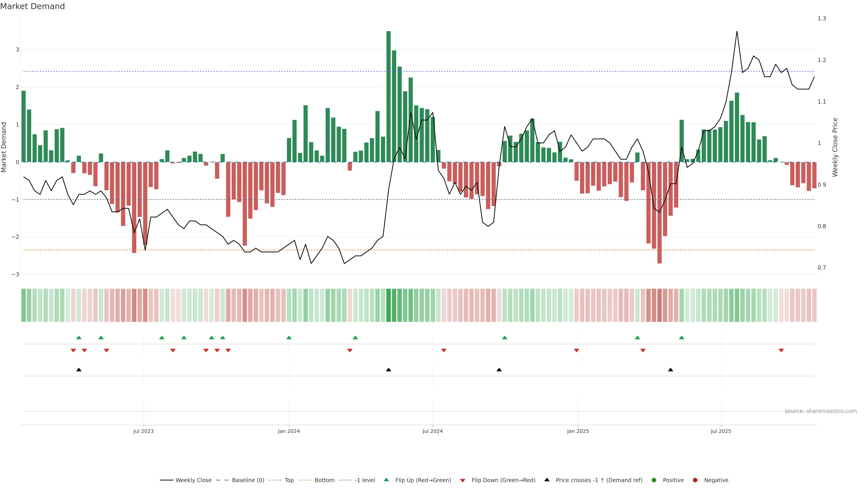Click the first black price-cross triangle marker
Viewport: 868px width, 488px height.
pos(79,370)
